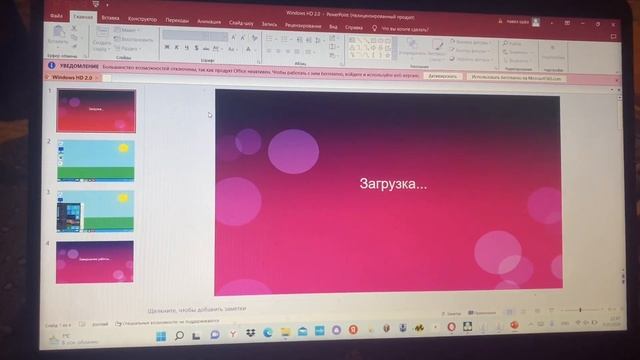Image resolution: width=640 pixels, height=360 pixels.
Task: Open the Chat icon on the taskbar
Action: click(x=215, y=335)
